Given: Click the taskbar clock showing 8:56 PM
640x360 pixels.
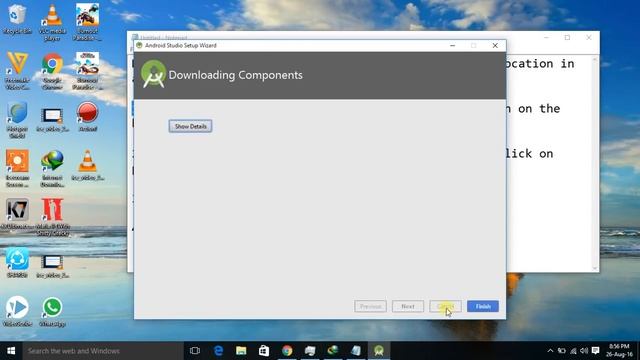Looking at the screenshot, I should coord(619,351).
